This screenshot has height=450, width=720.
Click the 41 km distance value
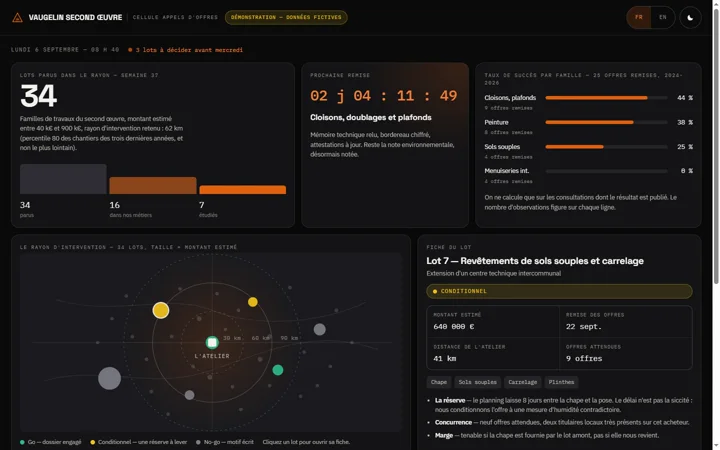point(444,359)
